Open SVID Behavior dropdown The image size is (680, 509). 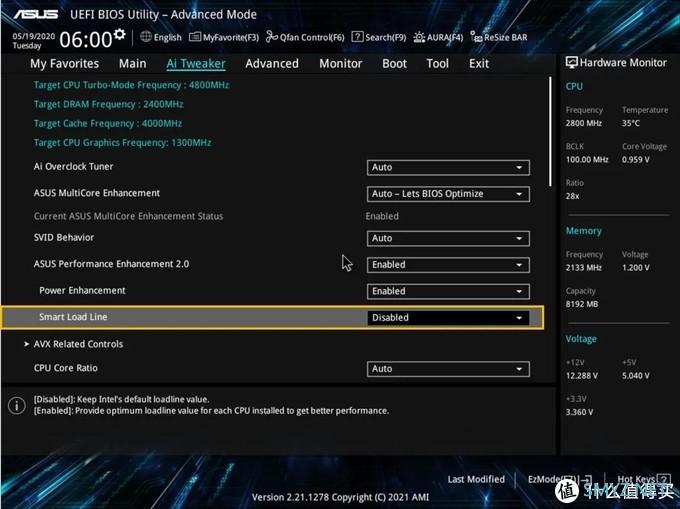448,238
